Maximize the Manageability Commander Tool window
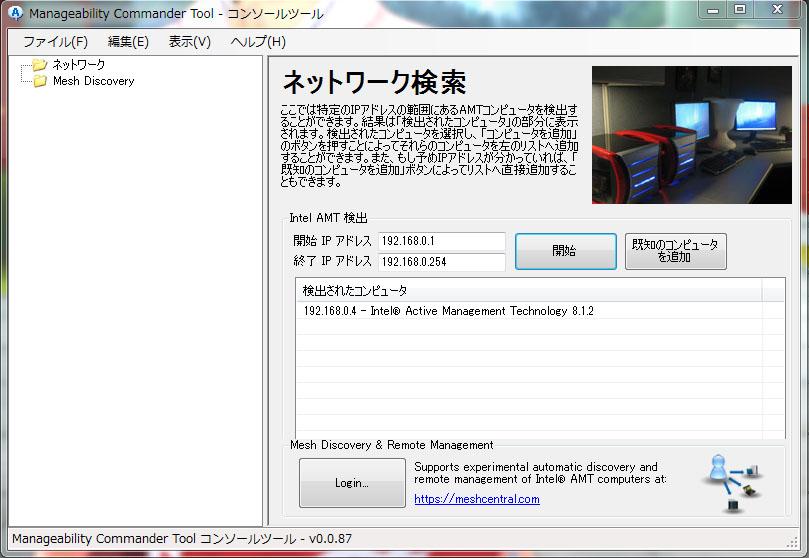809x558 pixels. click(740, 10)
